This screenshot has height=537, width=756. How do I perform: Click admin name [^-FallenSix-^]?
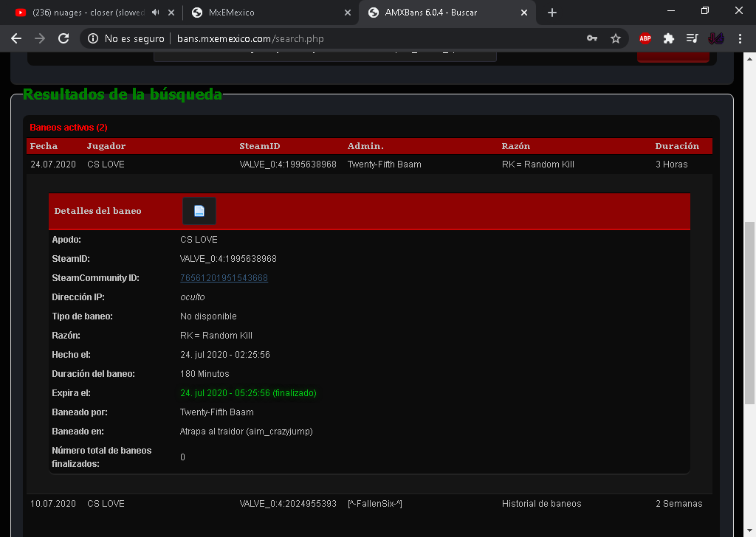click(x=374, y=504)
